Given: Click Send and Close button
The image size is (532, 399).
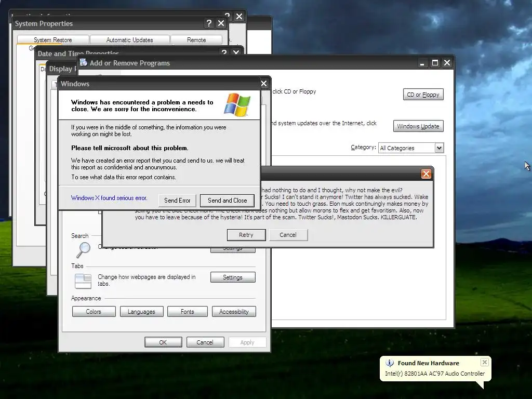Looking at the screenshot, I should (228, 201).
